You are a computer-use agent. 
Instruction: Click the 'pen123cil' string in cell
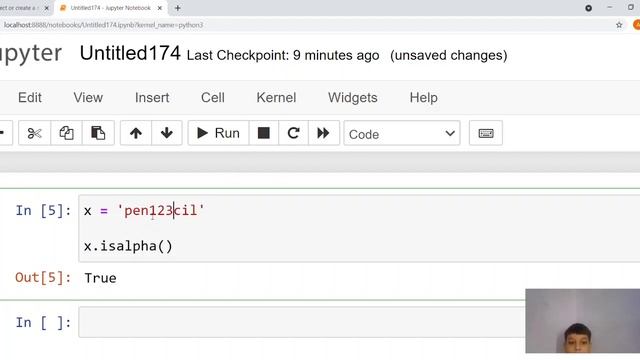[160, 211]
